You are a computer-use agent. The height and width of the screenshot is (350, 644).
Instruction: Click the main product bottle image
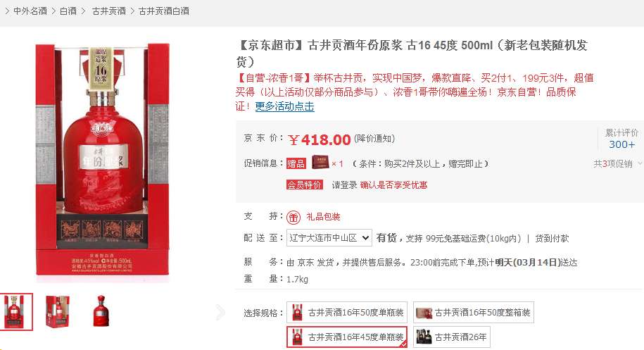pyautogui.click(x=102, y=159)
